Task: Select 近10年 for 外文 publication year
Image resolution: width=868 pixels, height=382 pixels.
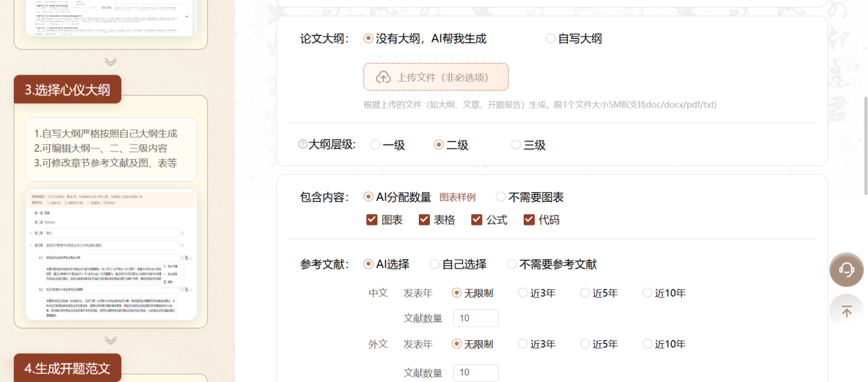Action: pos(664,344)
